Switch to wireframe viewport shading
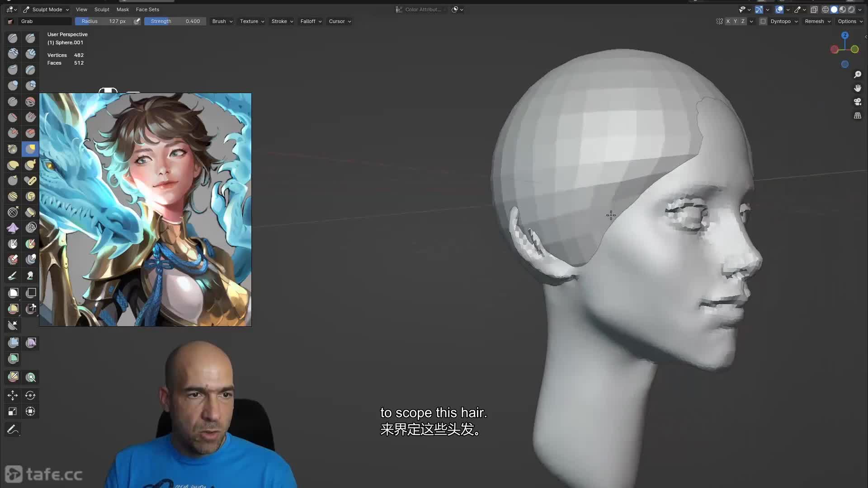 (826, 9)
